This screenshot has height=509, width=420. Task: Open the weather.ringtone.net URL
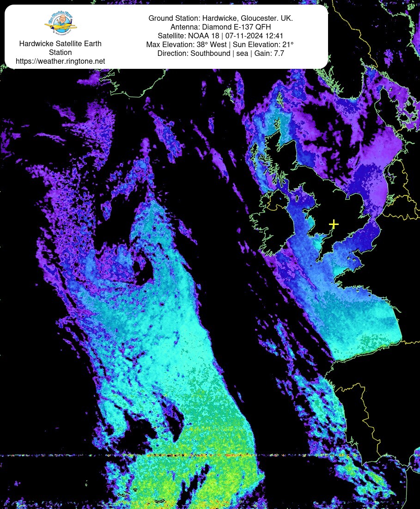coord(60,61)
